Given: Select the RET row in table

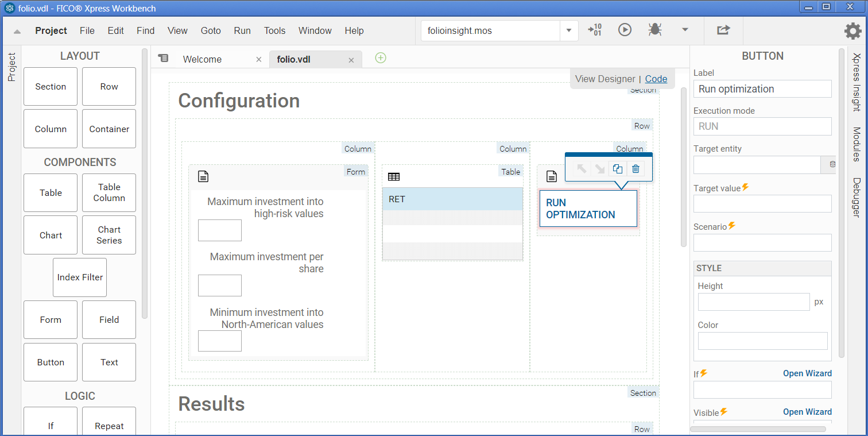Looking at the screenshot, I should tap(452, 199).
